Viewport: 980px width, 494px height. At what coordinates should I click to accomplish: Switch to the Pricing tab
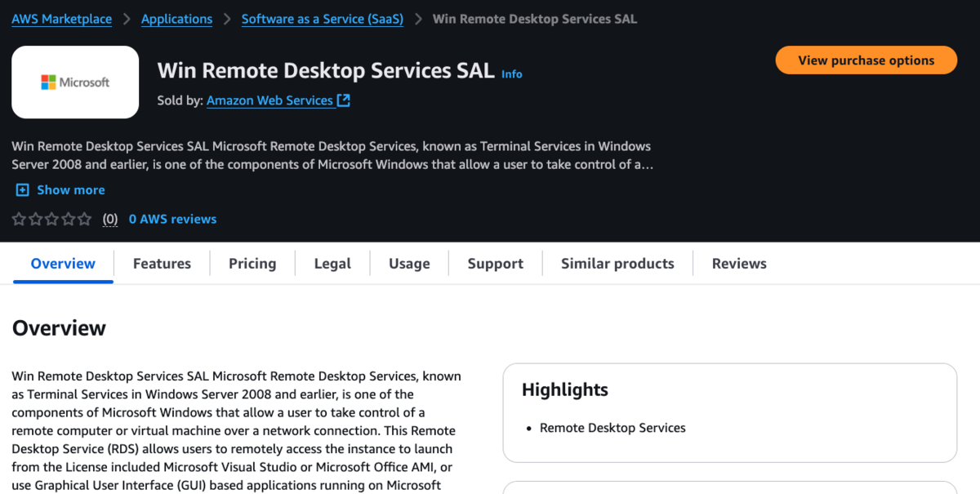252,264
